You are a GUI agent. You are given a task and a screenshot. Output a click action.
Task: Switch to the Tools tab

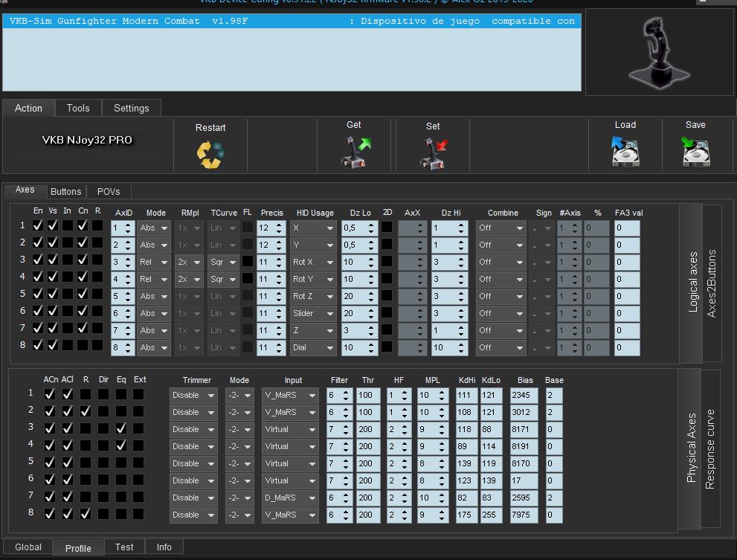coord(78,109)
